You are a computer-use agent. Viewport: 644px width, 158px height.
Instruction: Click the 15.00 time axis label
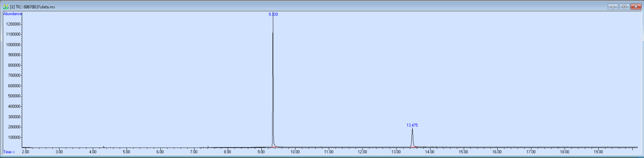pos(464,152)
